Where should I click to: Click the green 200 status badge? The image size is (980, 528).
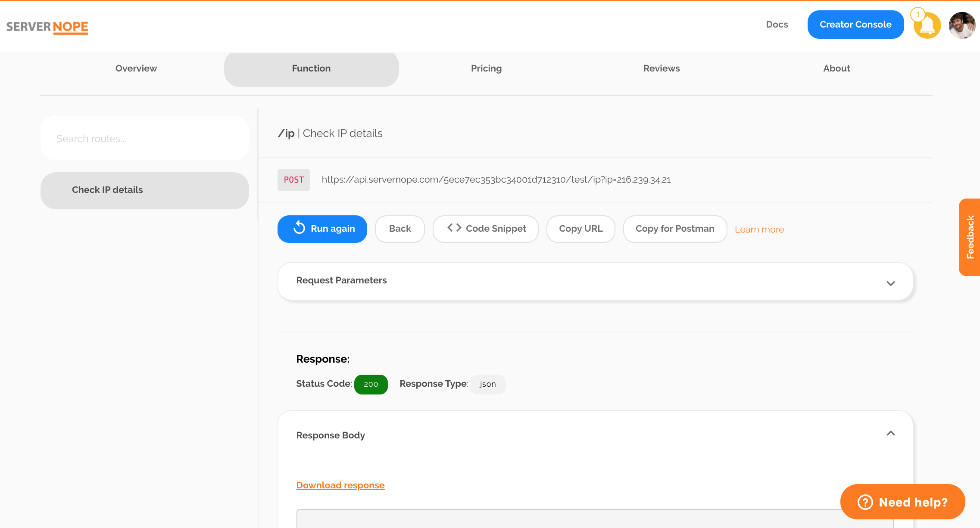pyautogui.click(x=371, y=384)
